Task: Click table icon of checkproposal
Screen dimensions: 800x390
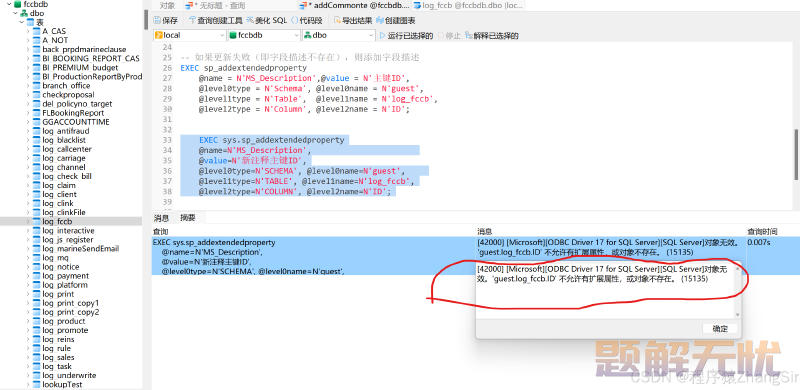Action: [x=36, y=95]
